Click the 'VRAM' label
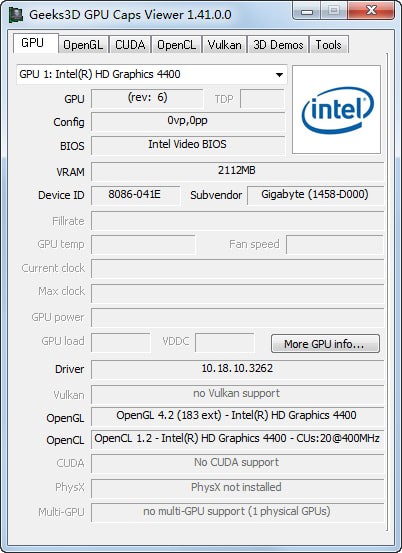402x553 pixels. pos(71,172)
